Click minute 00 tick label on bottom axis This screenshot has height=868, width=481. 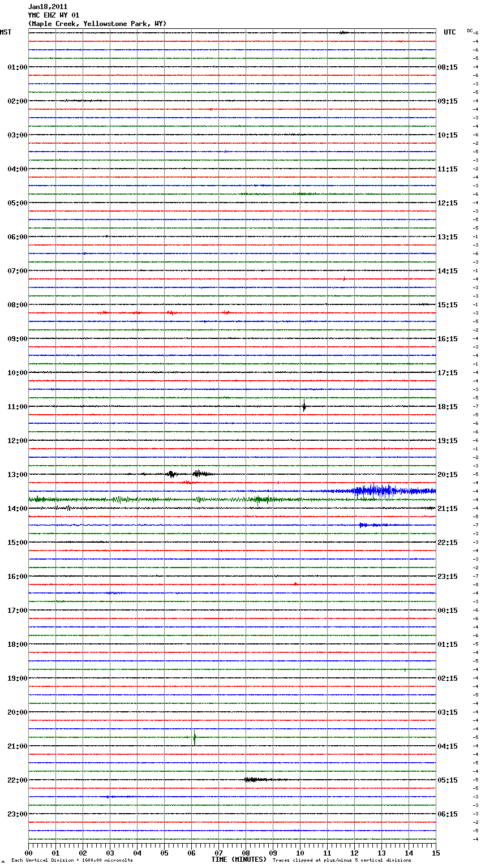click(x=28, y=852)
